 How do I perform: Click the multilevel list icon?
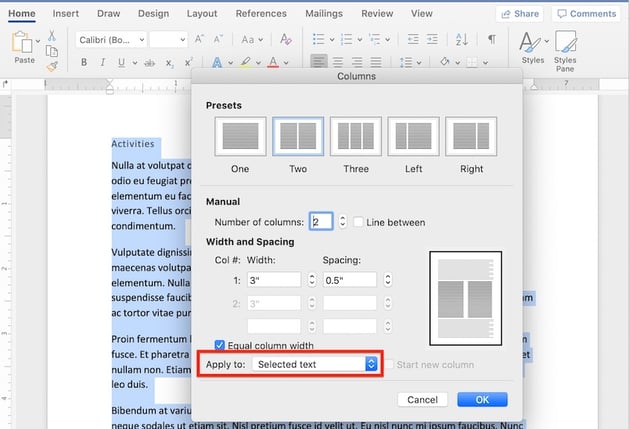tap(374, 39)
